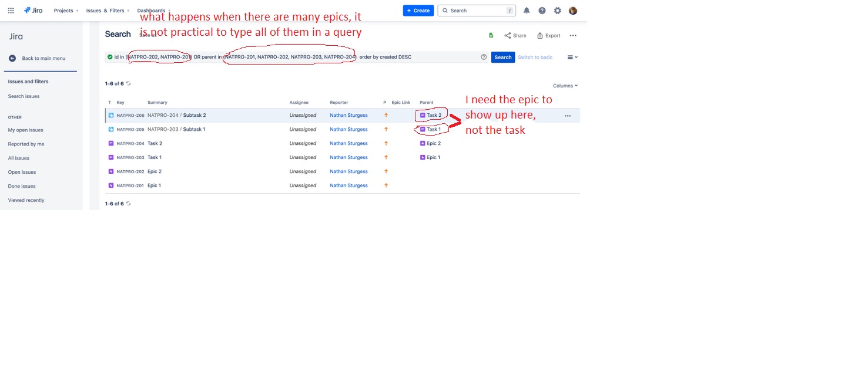The image size is (868, 368).
Task: Click the back to main menu arrow
Action: [x=12, y=58]
